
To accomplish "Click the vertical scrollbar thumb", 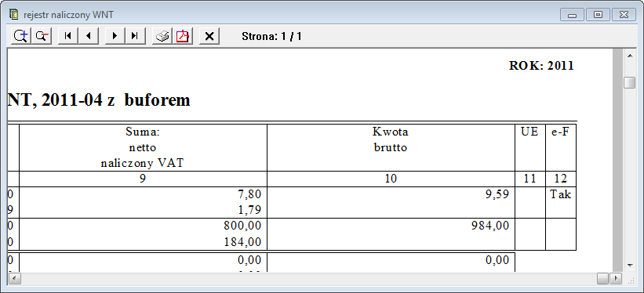I will pyautogui.click(x=630, y=82).
